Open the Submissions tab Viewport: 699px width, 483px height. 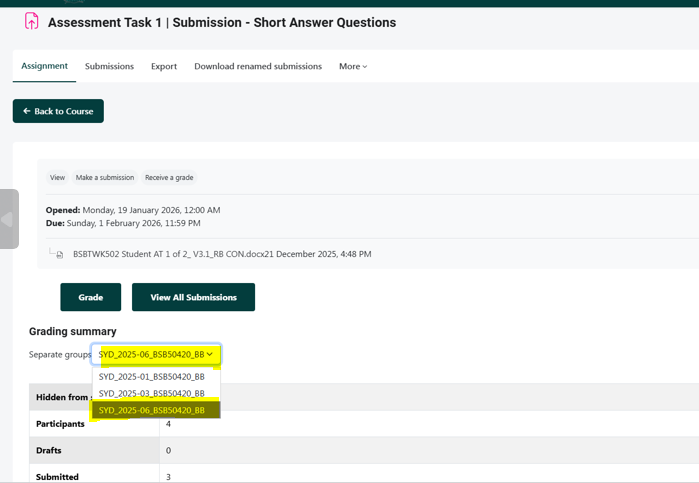[109, 66]
